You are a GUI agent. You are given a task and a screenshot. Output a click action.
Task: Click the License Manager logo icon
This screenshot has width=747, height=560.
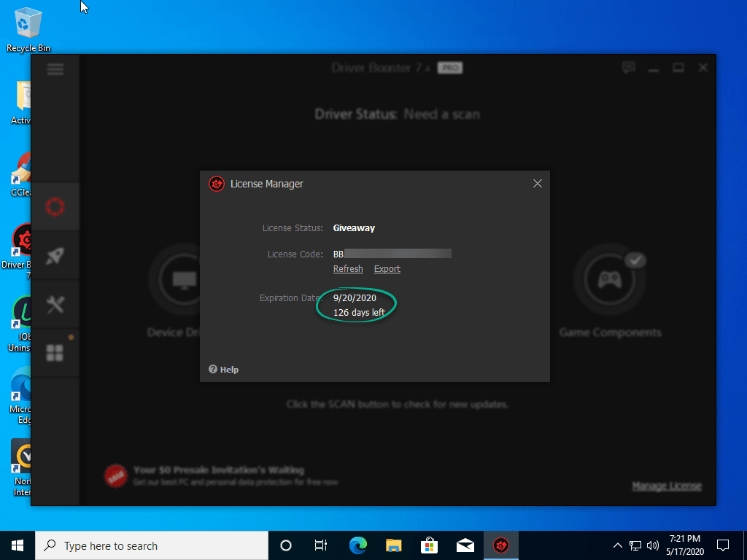(x=217, y=184)
